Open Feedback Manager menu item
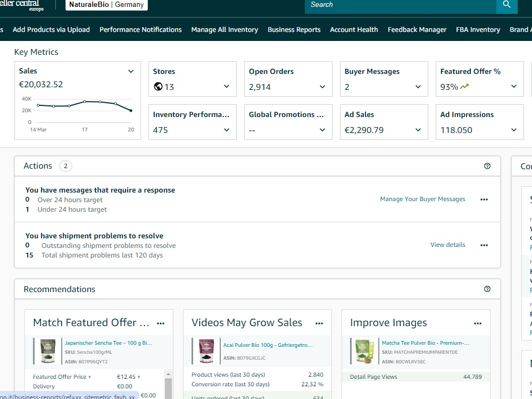The width and height of the screenshot is (532, 399). coord(417,29)
